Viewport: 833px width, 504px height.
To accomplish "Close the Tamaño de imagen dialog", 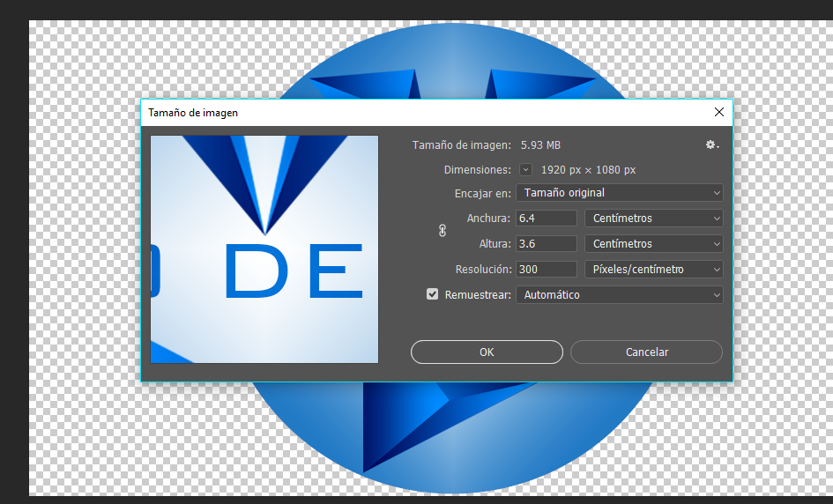I will (x=718, y=112).
